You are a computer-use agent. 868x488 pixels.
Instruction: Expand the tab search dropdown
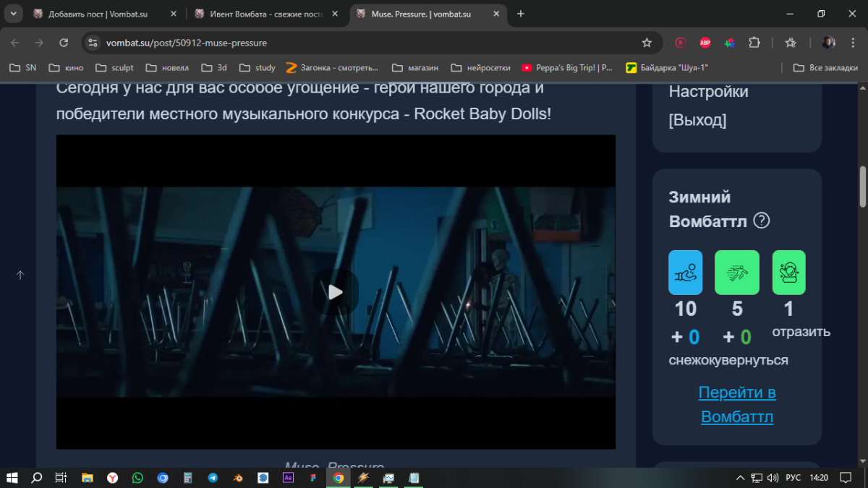13,14
